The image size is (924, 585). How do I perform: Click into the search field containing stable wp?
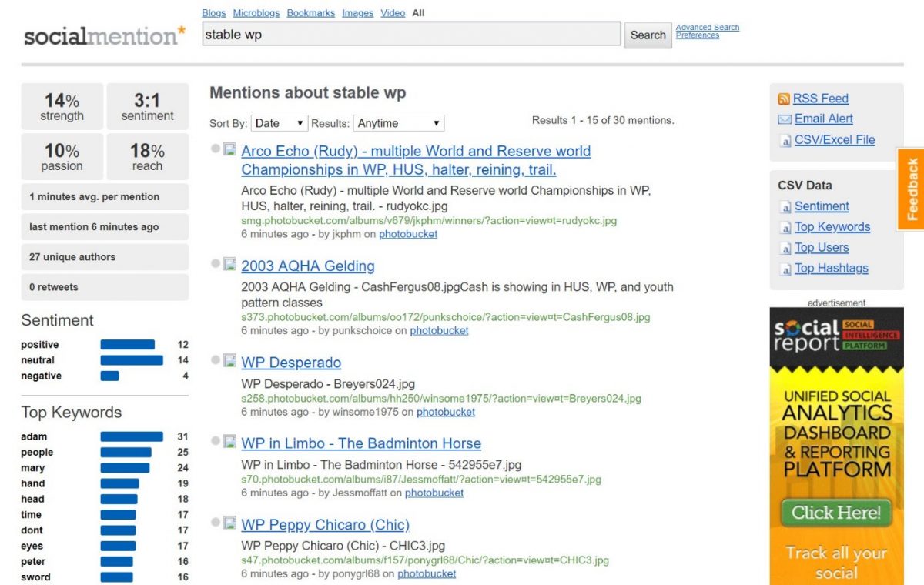(411, 35)
